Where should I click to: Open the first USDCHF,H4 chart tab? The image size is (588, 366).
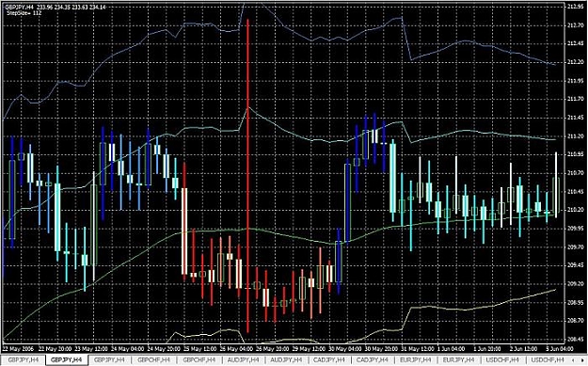point(502,360)
